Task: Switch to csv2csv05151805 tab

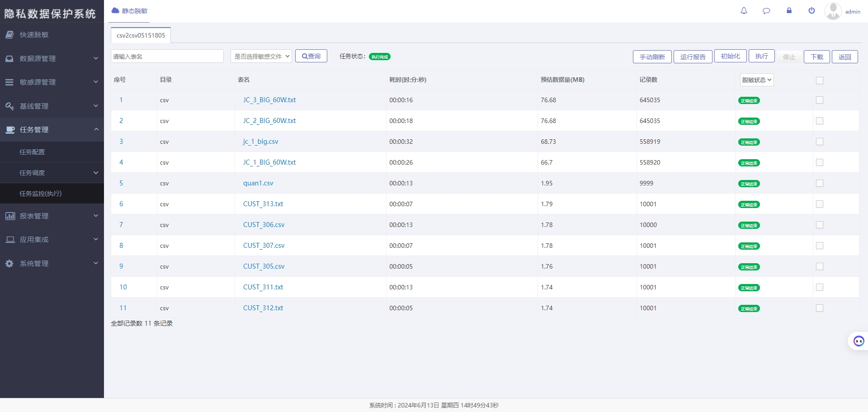Action: click(x=141, y=35)
